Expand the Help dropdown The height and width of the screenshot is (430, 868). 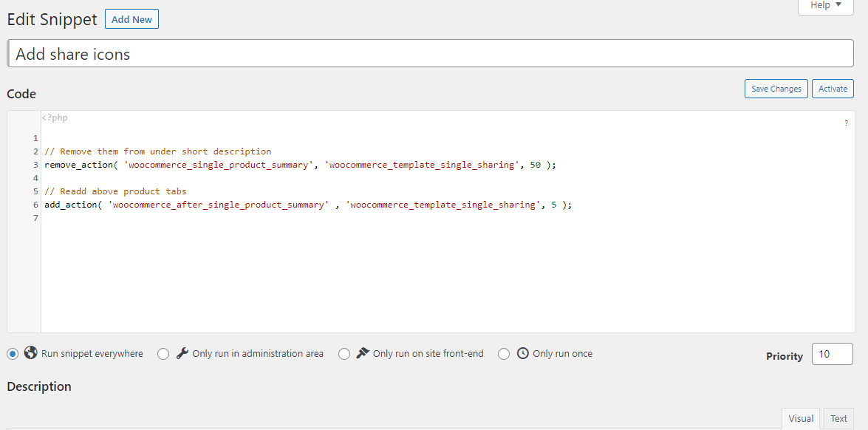coord(825,5)
